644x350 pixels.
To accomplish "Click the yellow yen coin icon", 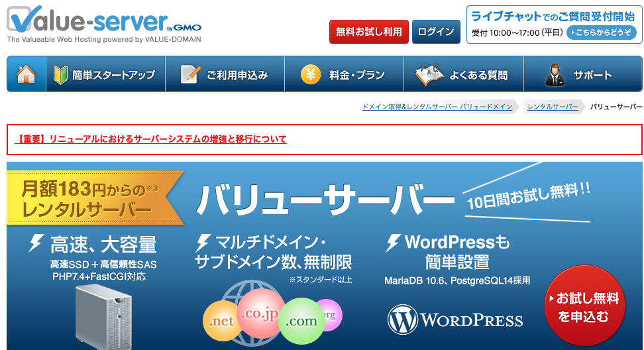I will coord(311,74).
